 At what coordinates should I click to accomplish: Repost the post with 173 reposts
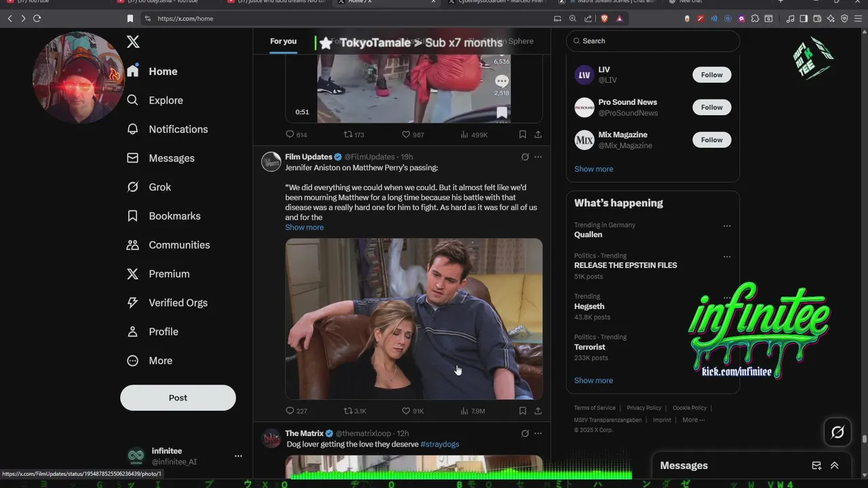click(x=354, y=135)
